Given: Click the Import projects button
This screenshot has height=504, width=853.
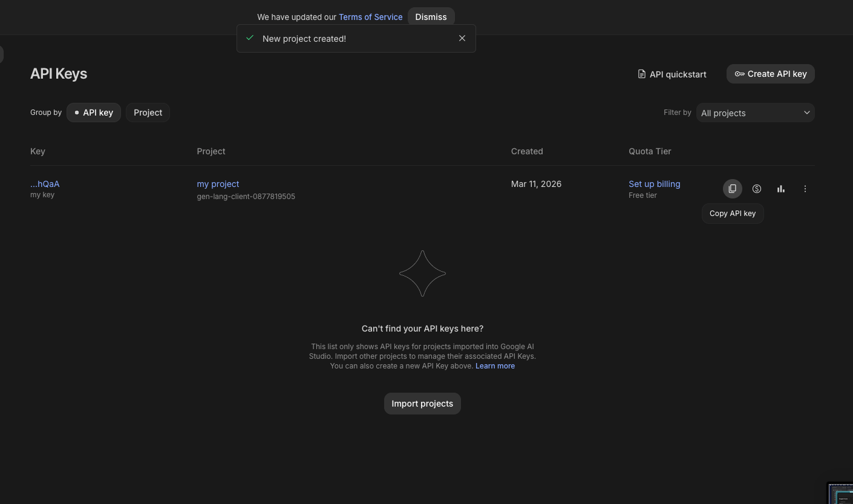Looking at the screenshot, I should [x=422, y=404].
